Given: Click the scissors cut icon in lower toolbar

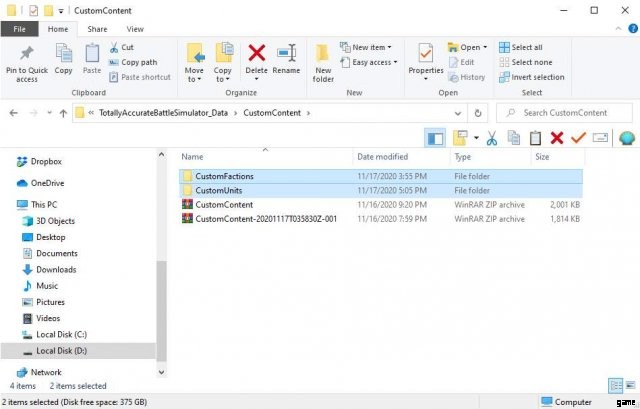Looking at the screenshot, I should pos(491,138).
